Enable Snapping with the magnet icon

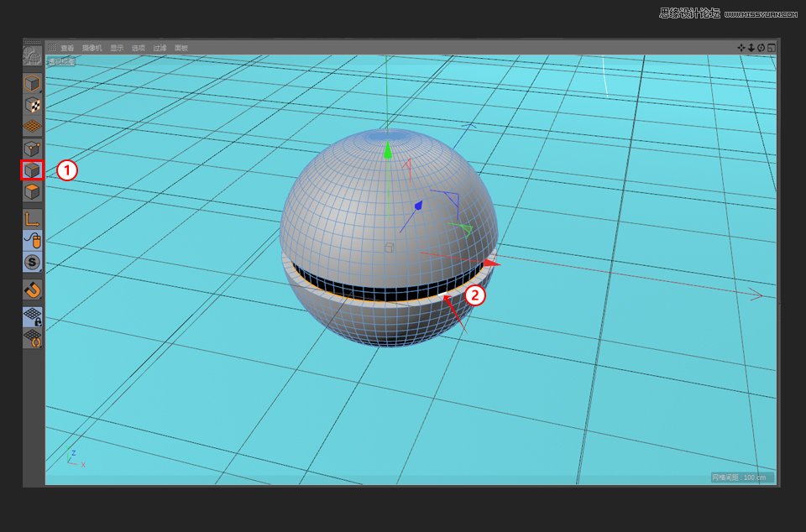click(30, 289)
